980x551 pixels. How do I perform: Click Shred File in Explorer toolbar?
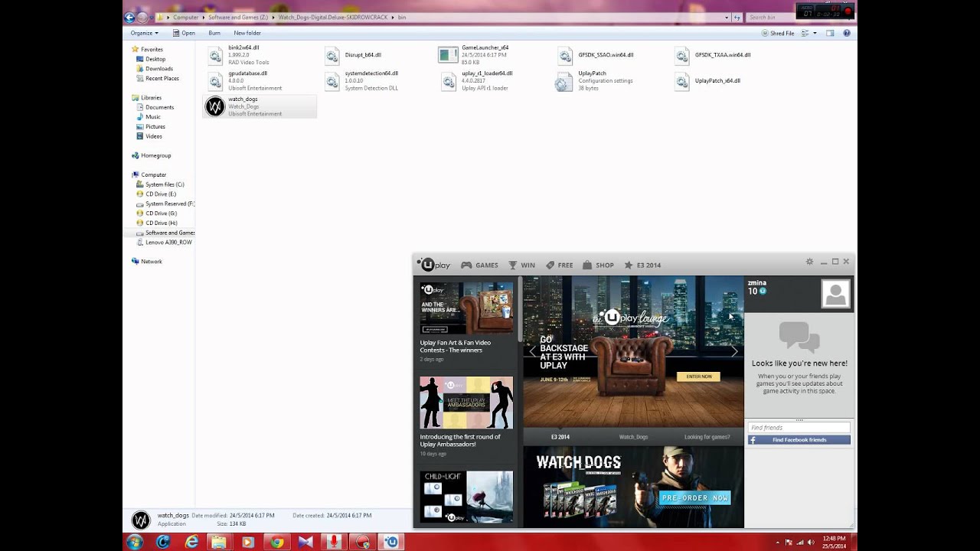pos(777,33)
